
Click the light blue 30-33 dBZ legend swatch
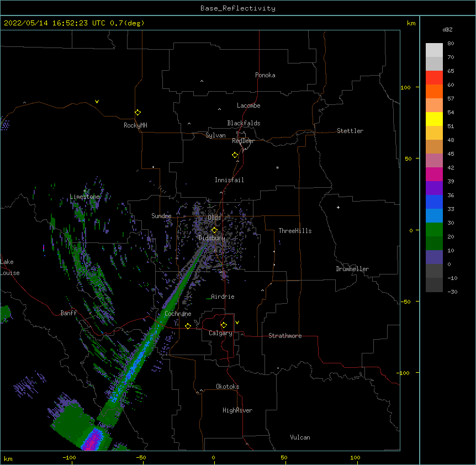click(434, 215)
